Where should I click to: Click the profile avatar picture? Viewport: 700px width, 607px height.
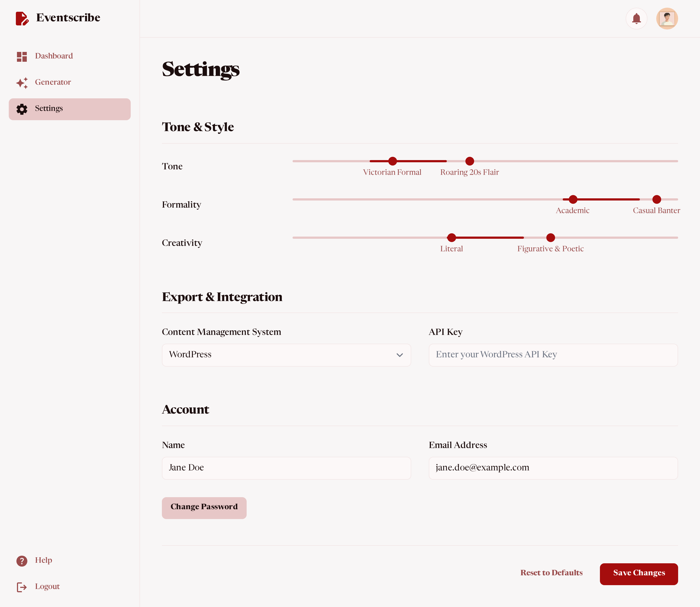tap(667, 19)
